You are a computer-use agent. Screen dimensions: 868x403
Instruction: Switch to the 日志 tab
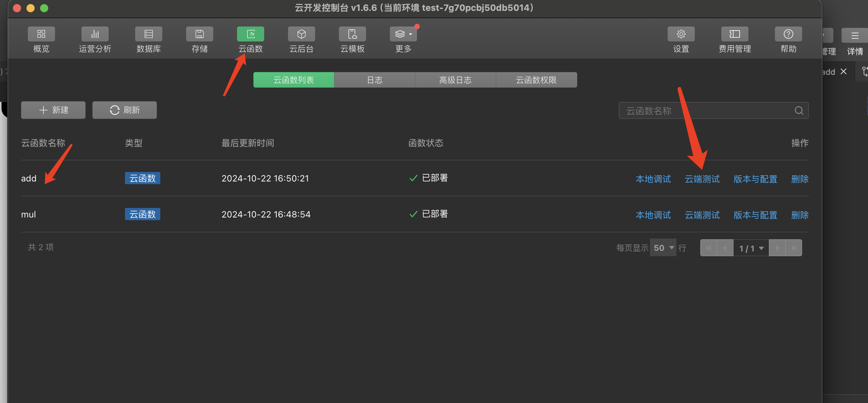tap(374, 80)
